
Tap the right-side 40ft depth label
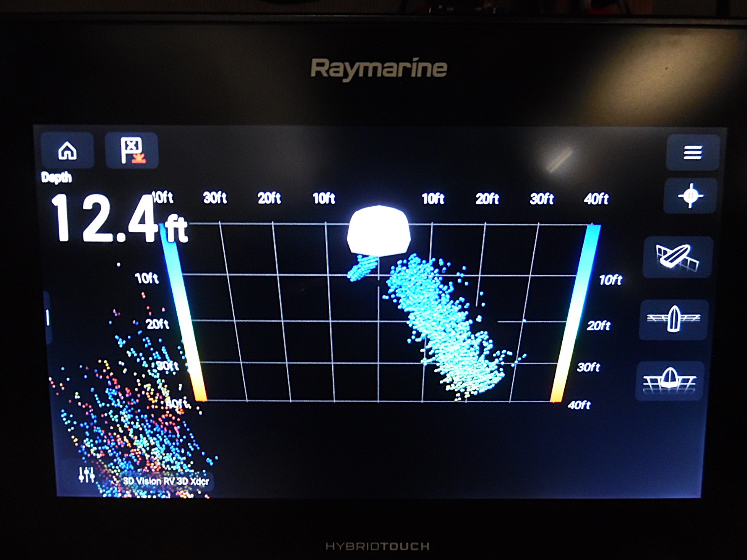tap(579, 405)
